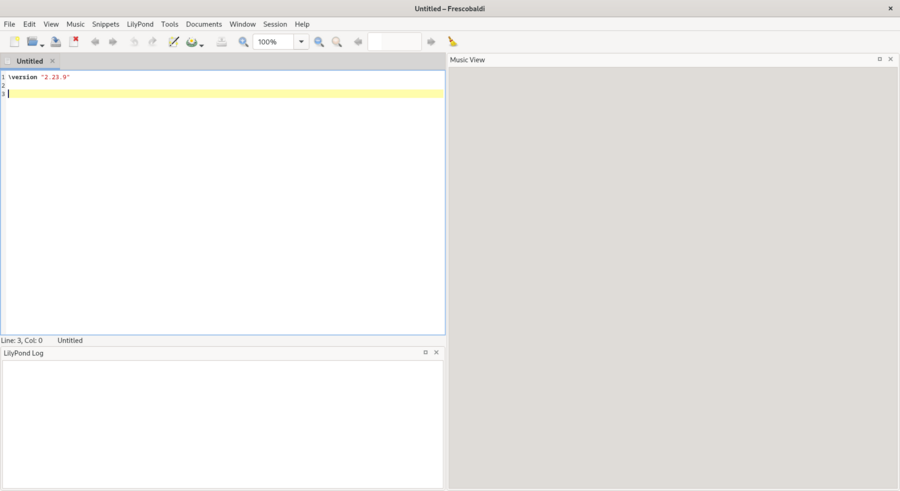900x491 pixels.
Task: Open the Snippets menu
Action: click(105, 24)
